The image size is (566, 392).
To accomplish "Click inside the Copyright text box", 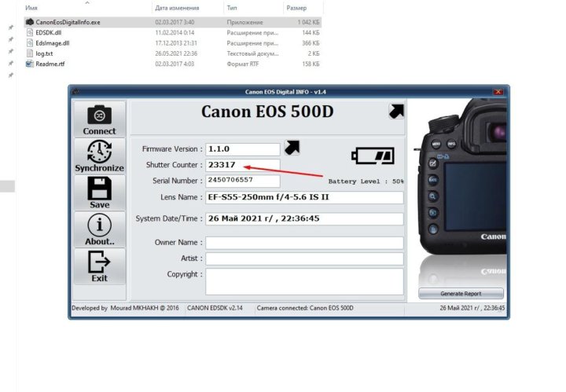I will point(304,280).
